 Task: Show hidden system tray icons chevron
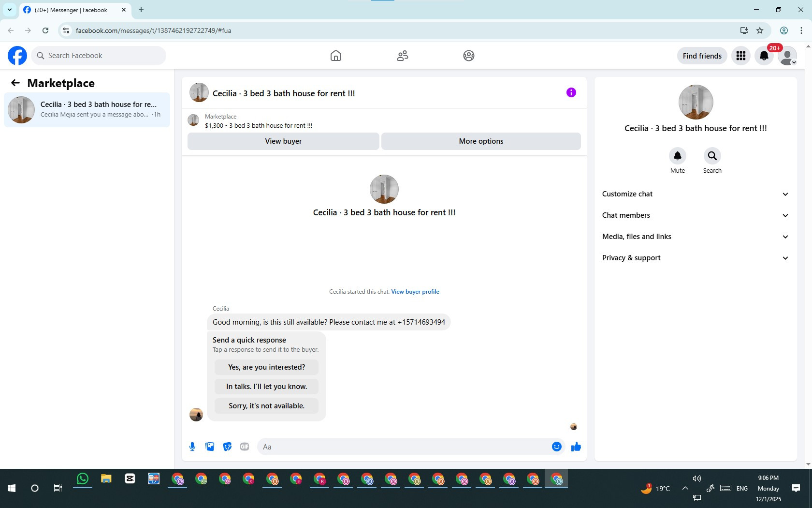685,488
